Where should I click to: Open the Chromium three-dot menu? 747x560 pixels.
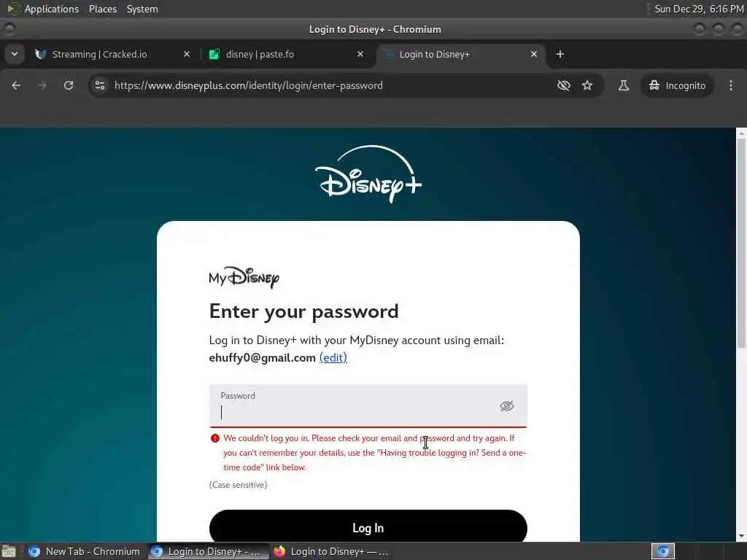pos(731,85)
